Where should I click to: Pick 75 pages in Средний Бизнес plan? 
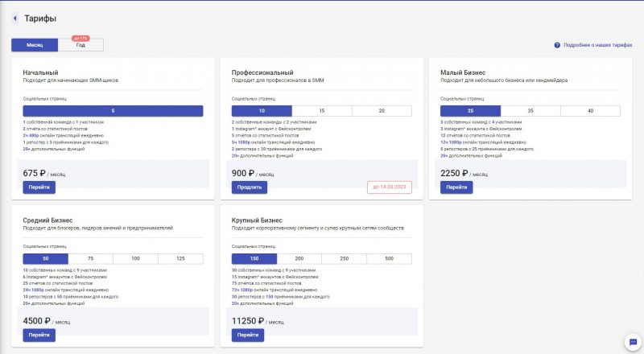pyautogui.click(x=90, y=258)
